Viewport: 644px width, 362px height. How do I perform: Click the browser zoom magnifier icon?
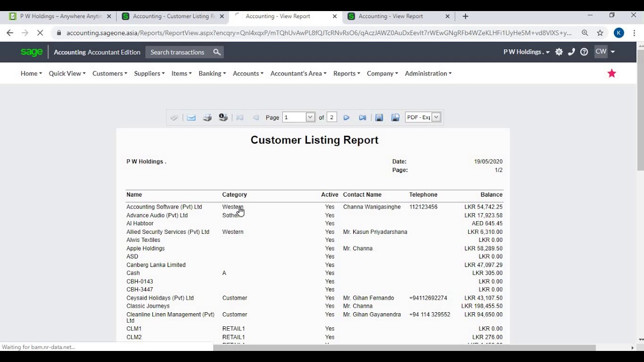tap(585, 33)
